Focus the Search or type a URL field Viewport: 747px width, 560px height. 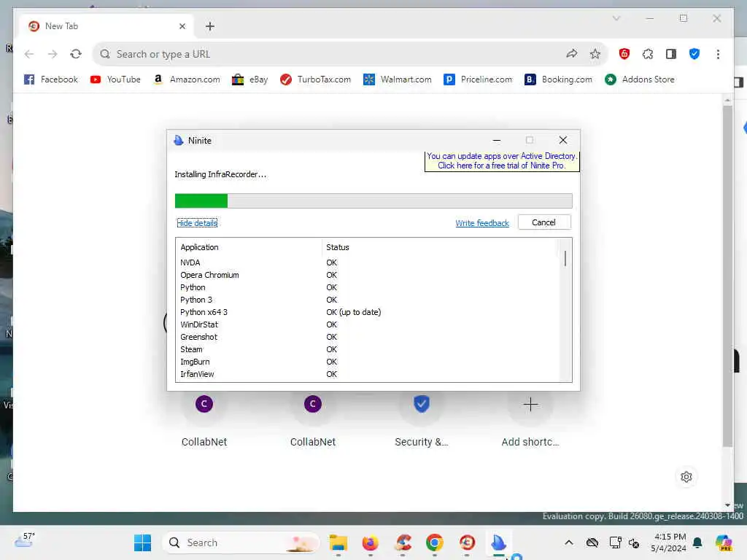[x=329, y=54]
